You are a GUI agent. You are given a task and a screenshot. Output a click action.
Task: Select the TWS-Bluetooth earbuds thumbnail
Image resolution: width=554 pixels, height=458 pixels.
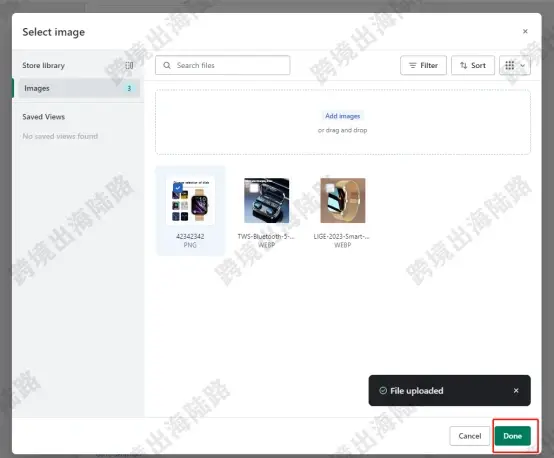point(267,201)
